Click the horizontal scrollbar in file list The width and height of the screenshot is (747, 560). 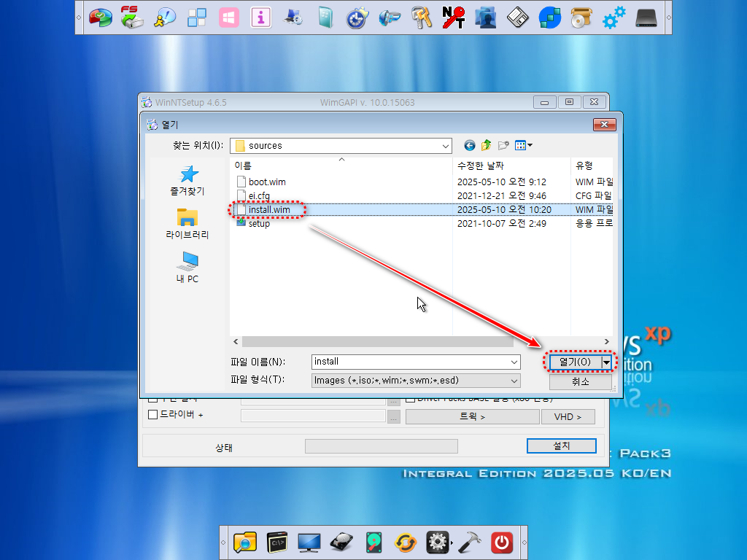coord(377,342)
